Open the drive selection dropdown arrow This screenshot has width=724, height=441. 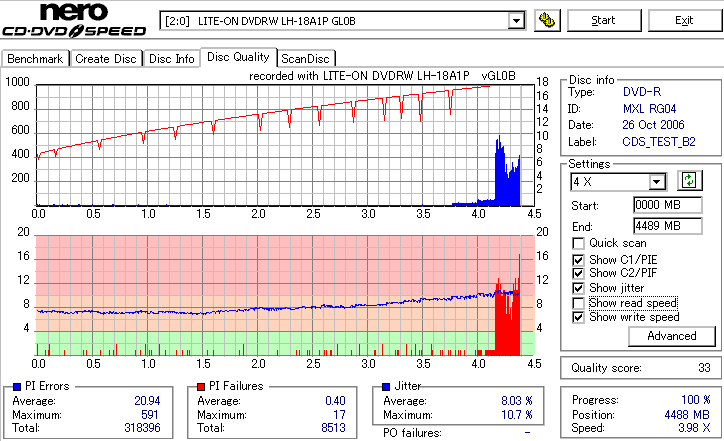516,21
